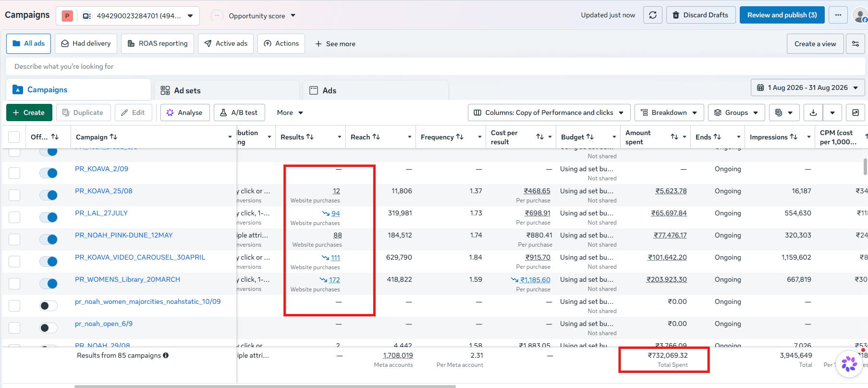Click the view settings sliders icon
This screenshot has height=388, width=868.
[856, 44]
